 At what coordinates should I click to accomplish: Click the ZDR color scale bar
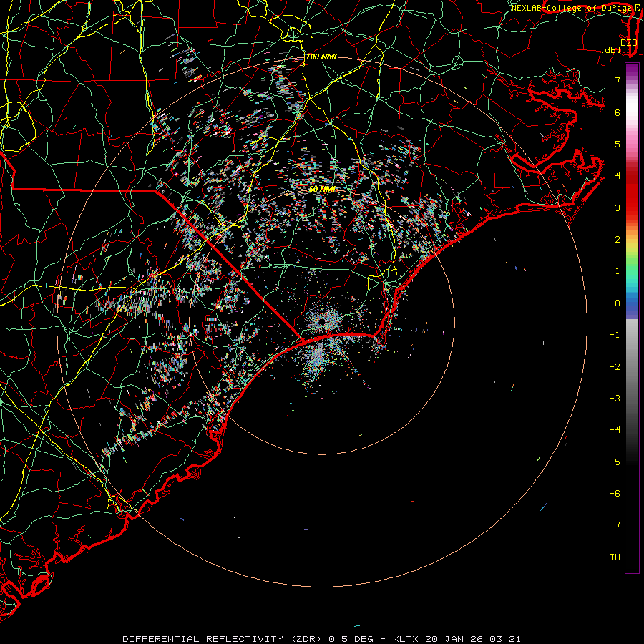pyautogui.click(x=632, y=318)
